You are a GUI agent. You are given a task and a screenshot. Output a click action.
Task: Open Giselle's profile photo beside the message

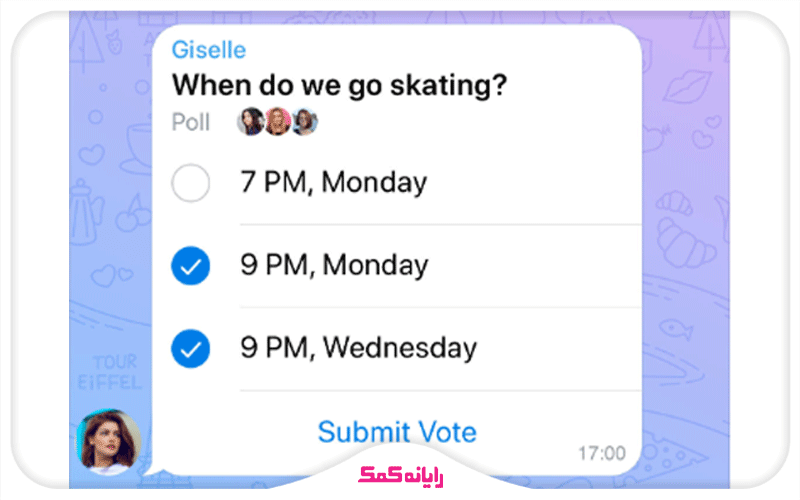point(108,440)
